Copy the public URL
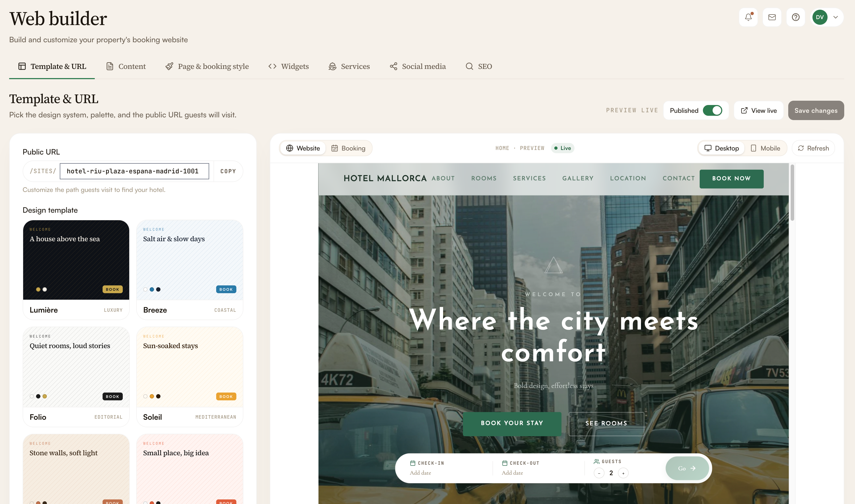Screen dimensions: 855x504 [x=228, y=171]
